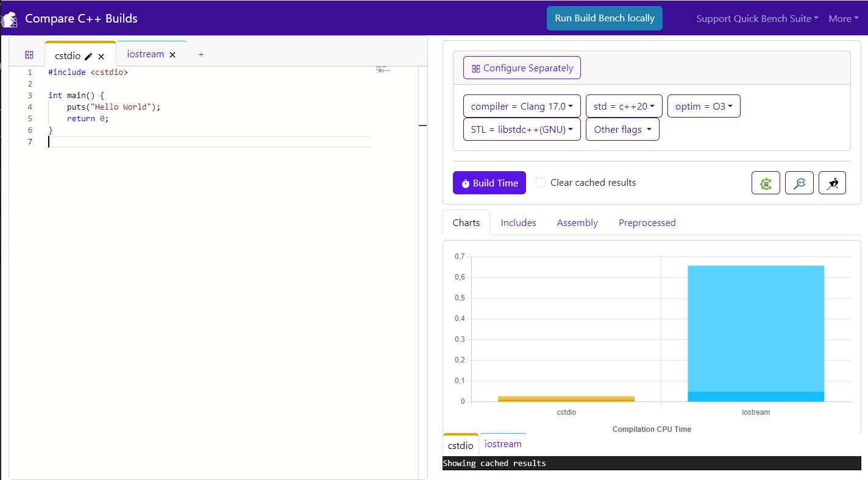868x480 pixels.
Task: Add a new code tab with plus
Action: [201, 54]
